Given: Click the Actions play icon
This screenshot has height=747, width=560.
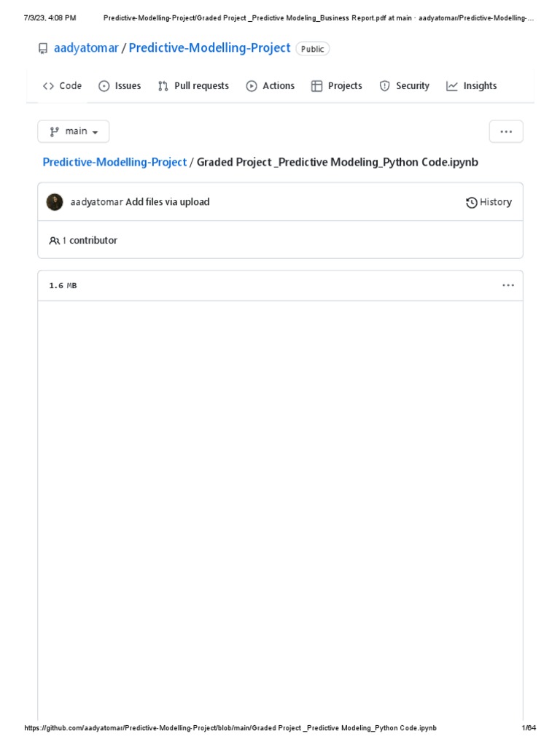Looking at the screenshot, I should 252,86.
